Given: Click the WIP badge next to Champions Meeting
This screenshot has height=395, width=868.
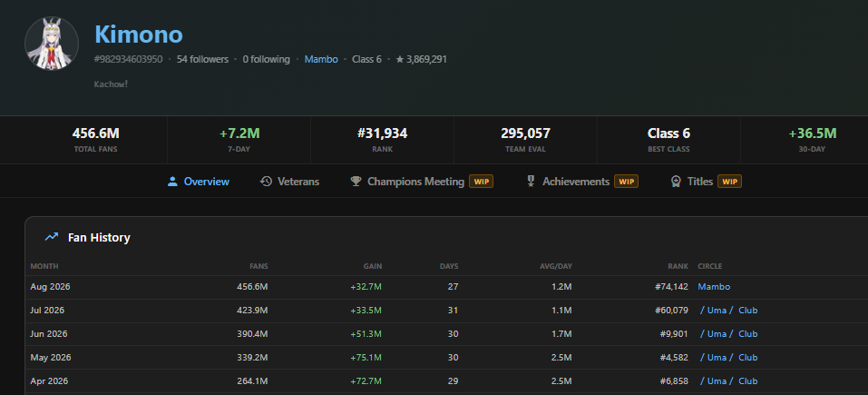Looking at the screenshot, I should click(x=481, y=182).
